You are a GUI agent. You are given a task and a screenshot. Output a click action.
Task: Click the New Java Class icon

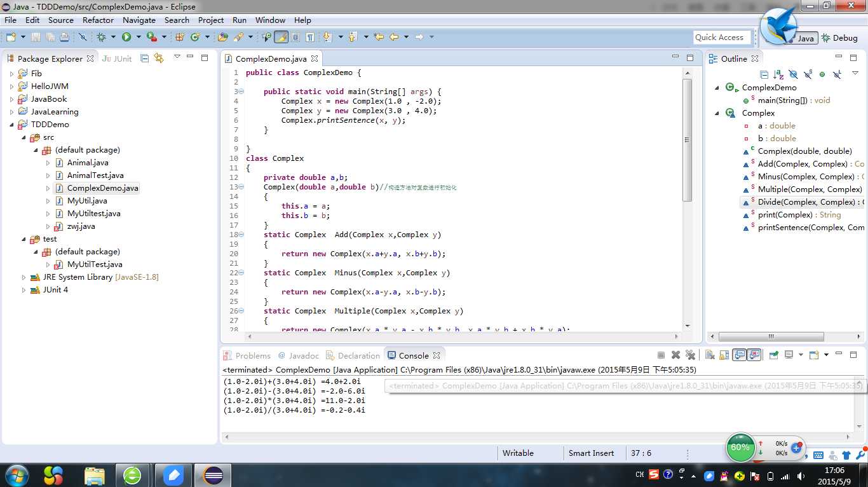click(195, 37)
